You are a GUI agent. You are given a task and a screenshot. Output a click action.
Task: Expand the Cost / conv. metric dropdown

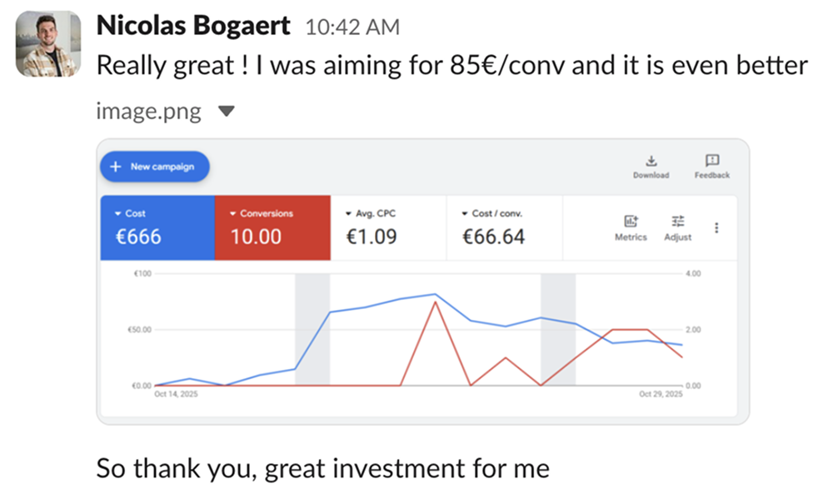[x=464, y=214]
